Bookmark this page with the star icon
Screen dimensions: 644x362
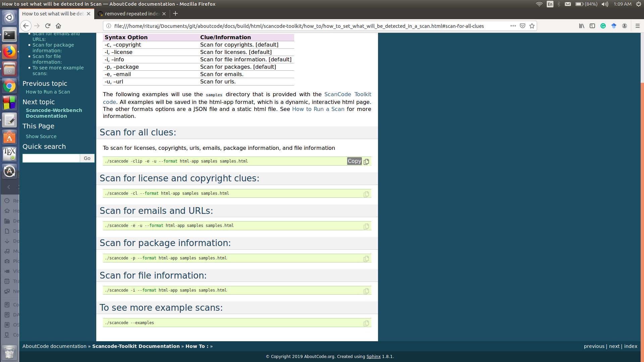[532, 26]
